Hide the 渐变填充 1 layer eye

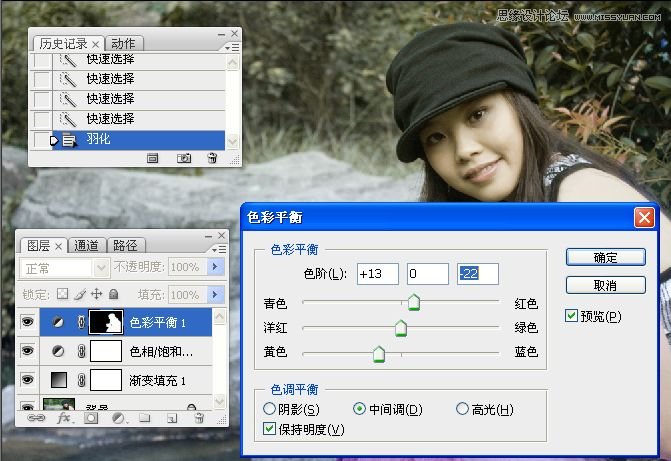(28, 379)
